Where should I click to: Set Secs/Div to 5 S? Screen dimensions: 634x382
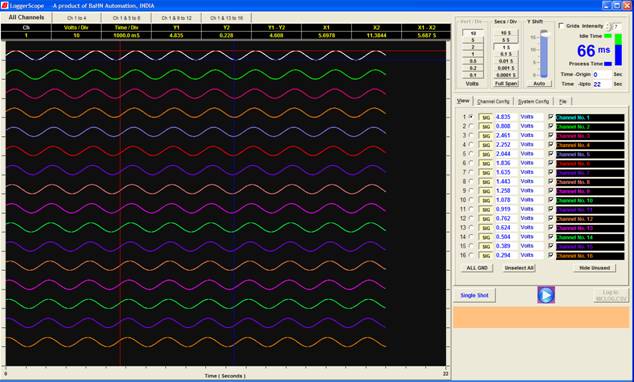click(x=506, y=40)
